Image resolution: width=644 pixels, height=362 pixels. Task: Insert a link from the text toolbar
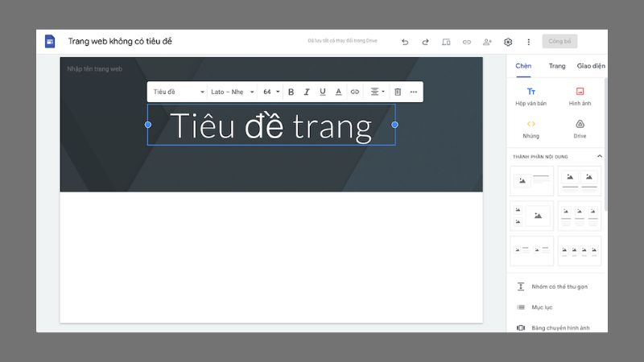(355, 92)
